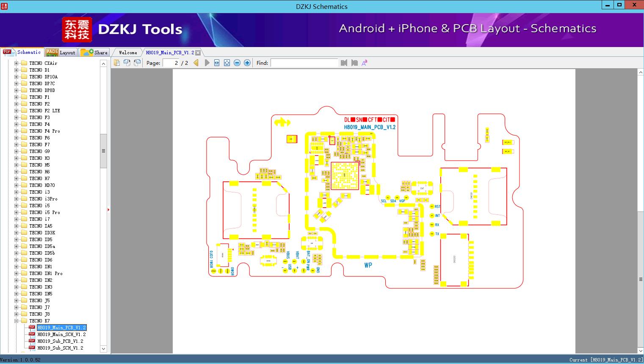Expand the TECNO DP10A folder
The image size is (644, 364).
point(16,77)
